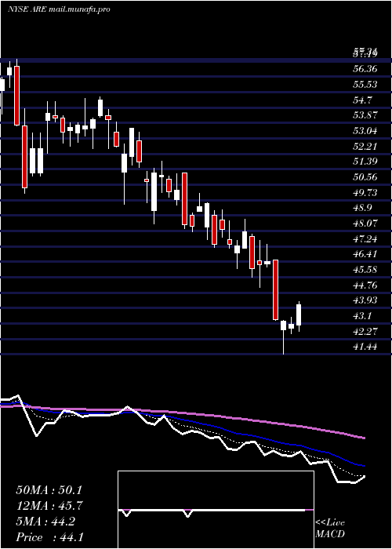Click the 42.27 price axis label

tap(365, 331)
